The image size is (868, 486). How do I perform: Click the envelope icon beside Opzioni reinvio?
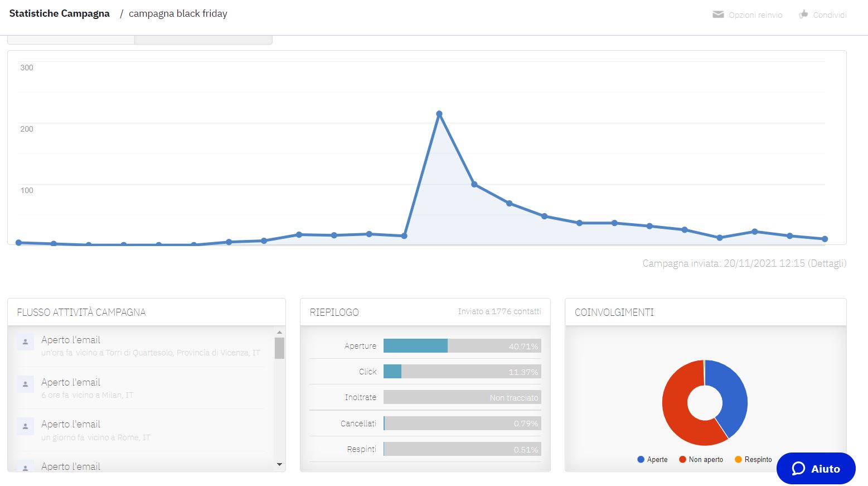click(718, 15)
